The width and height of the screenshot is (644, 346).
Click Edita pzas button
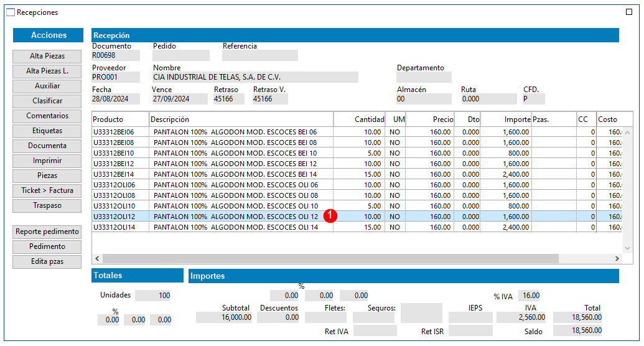click(47, 261)
